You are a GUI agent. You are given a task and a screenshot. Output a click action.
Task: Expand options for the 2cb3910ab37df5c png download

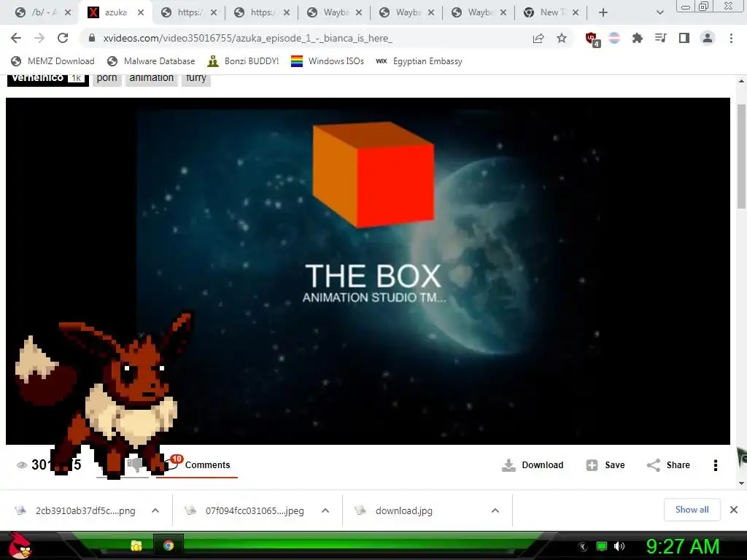coord(155,510)
